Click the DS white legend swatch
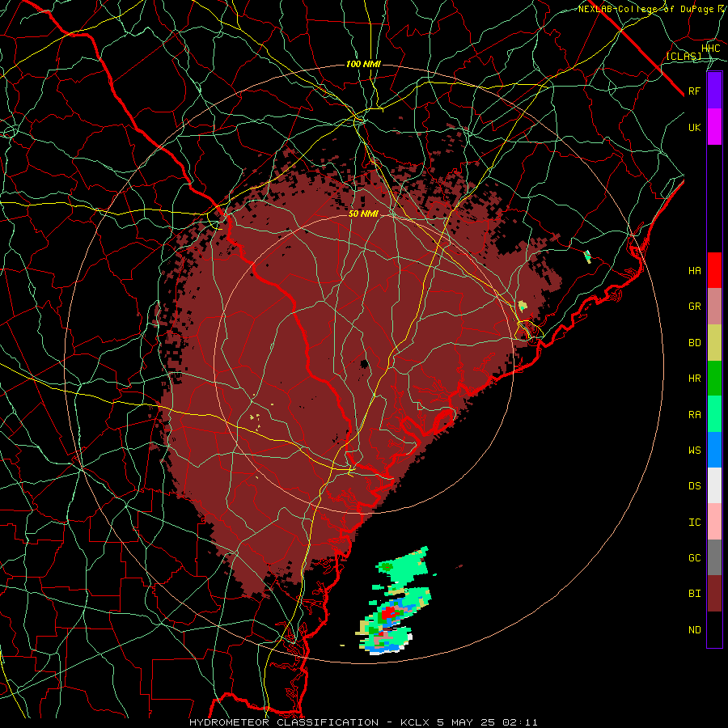The image size is (728, 728). 714,485
